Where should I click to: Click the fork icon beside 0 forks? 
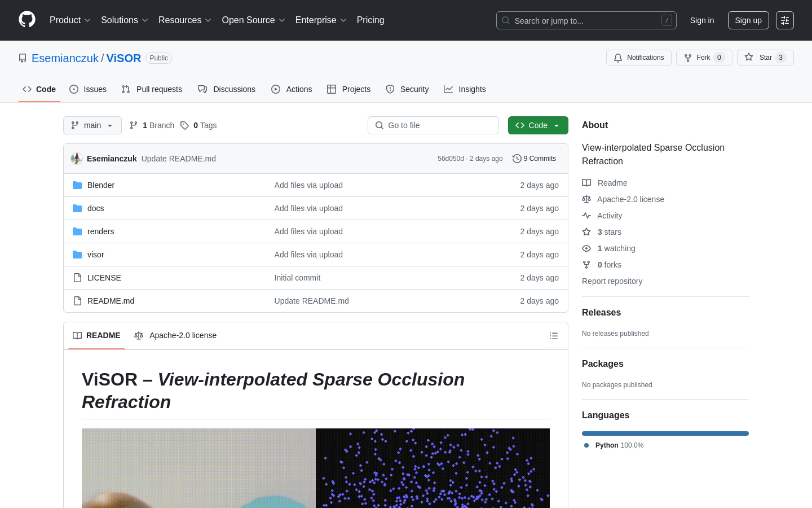[586, 265]
